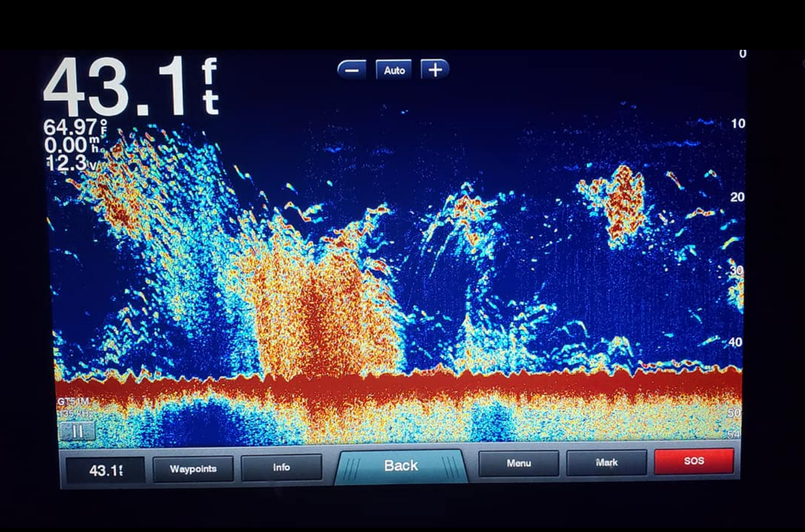Toggle the Auto range setting
This screenshot has width=805, height=532.
pyautogui.click(x=394, y=70)
